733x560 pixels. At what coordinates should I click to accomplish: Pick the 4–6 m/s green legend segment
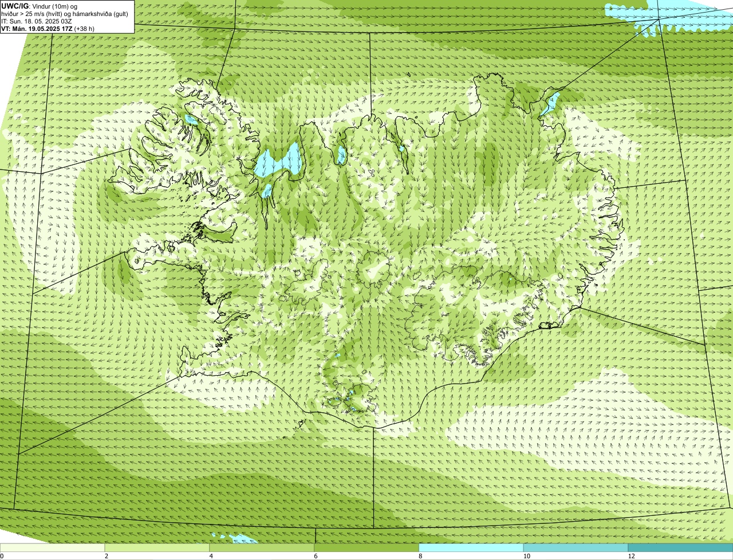coord(262,547)
